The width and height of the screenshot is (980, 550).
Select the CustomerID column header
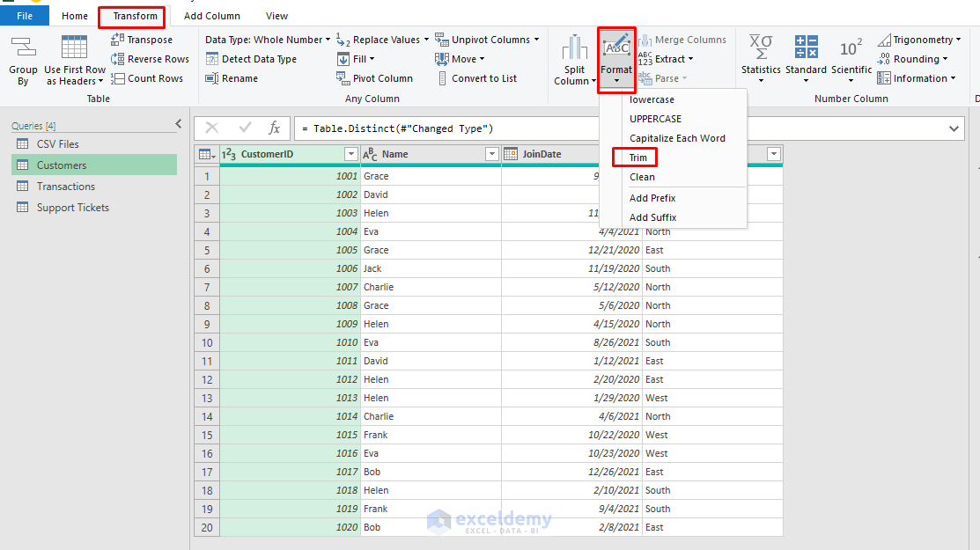[290, 154]
